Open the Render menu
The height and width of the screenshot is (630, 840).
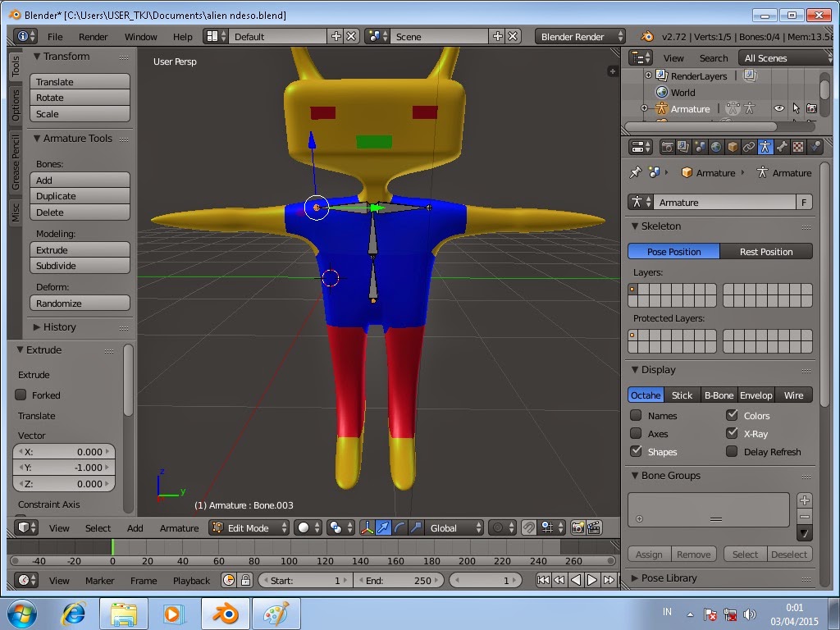(x=93, y=37)
